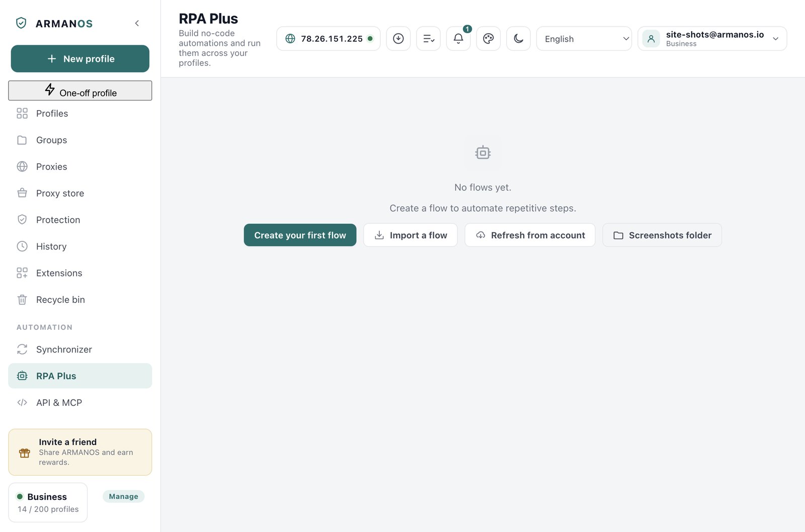
Task: Click the Profiles grid icon
Action: 22,114
